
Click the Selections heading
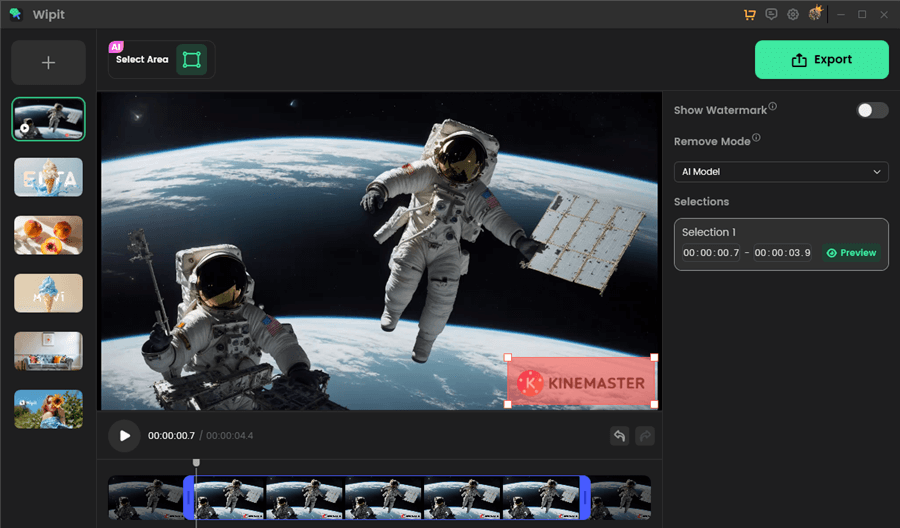point(701,202)
